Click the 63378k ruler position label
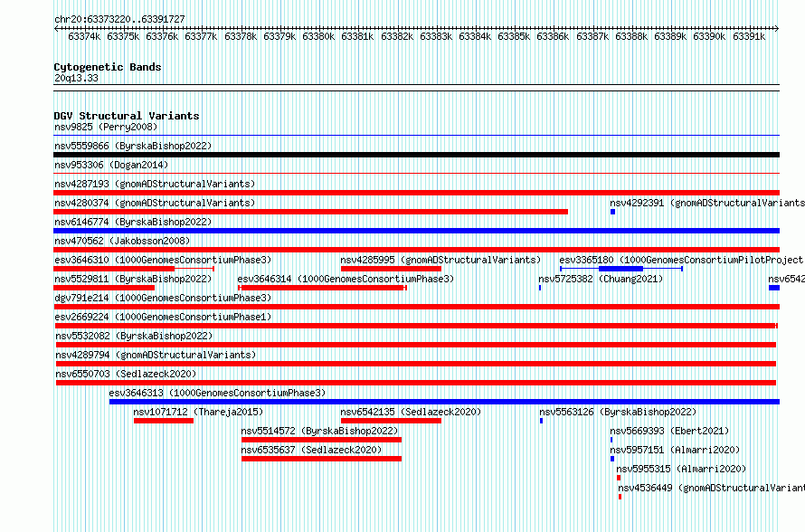 [241, 36]
